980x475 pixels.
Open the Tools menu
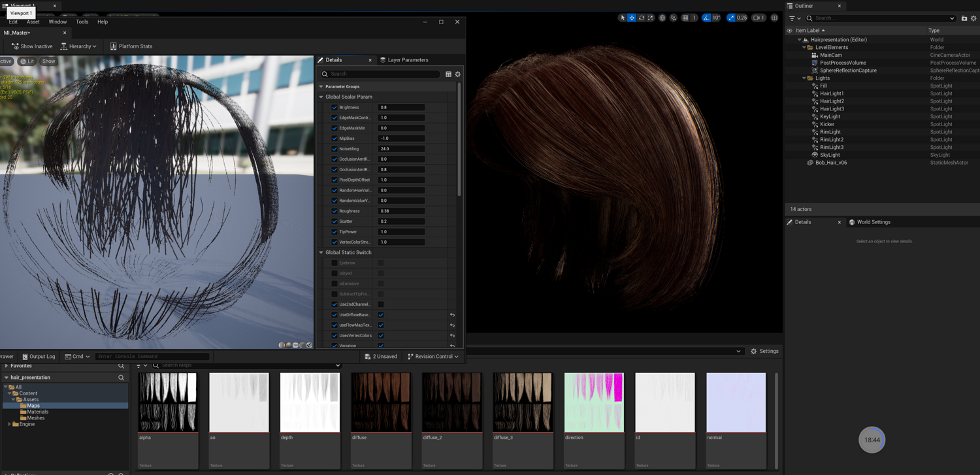82,22
